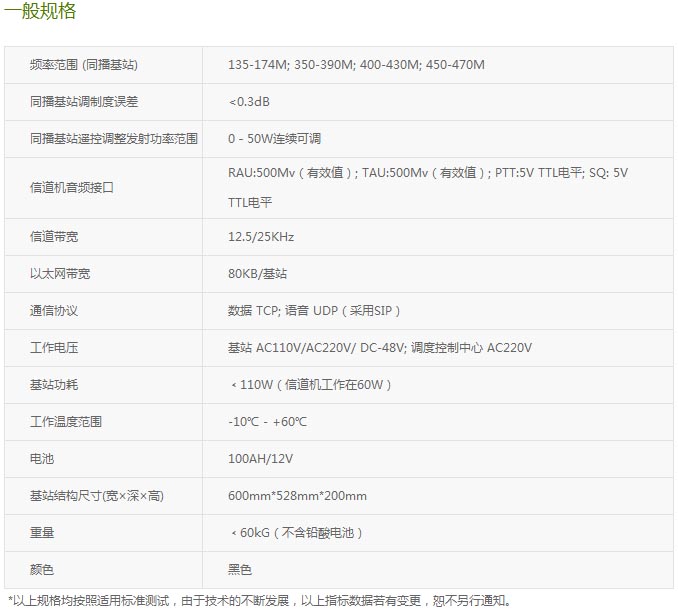This screenshot has width=678, height=610.
Task: Select the <0.3dB value cell
Action: pos(249,102)
